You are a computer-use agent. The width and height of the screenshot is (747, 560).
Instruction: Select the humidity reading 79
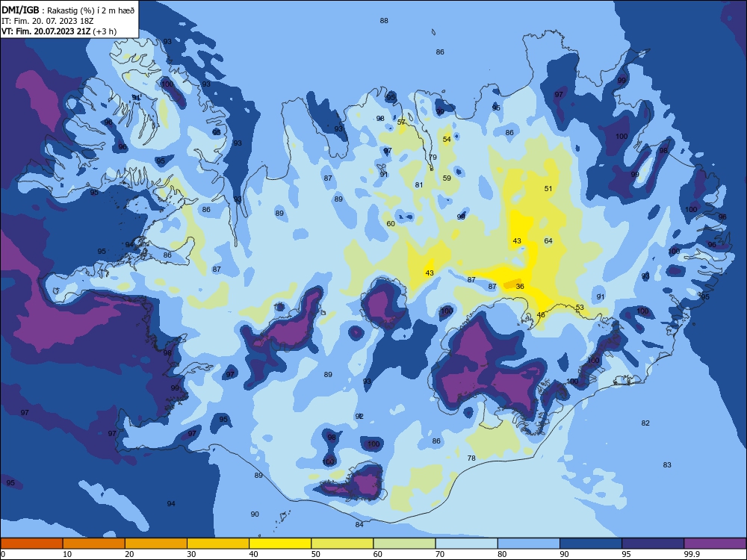point(433,157)
